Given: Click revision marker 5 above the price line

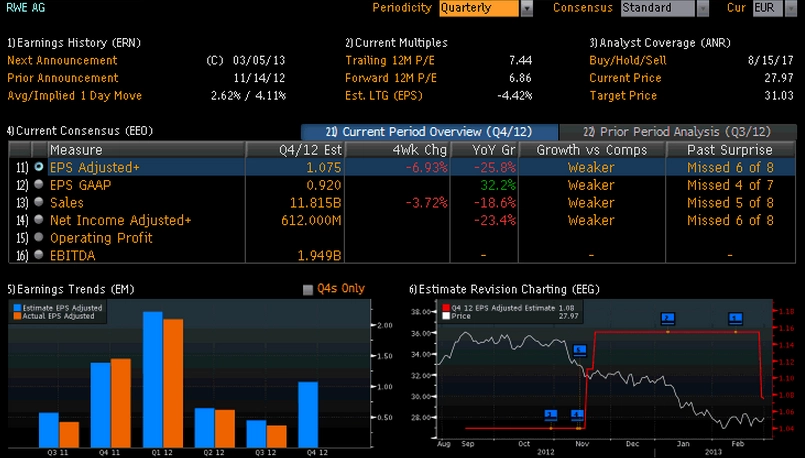Looking at the screenshot, I should (x=579, y=351).
